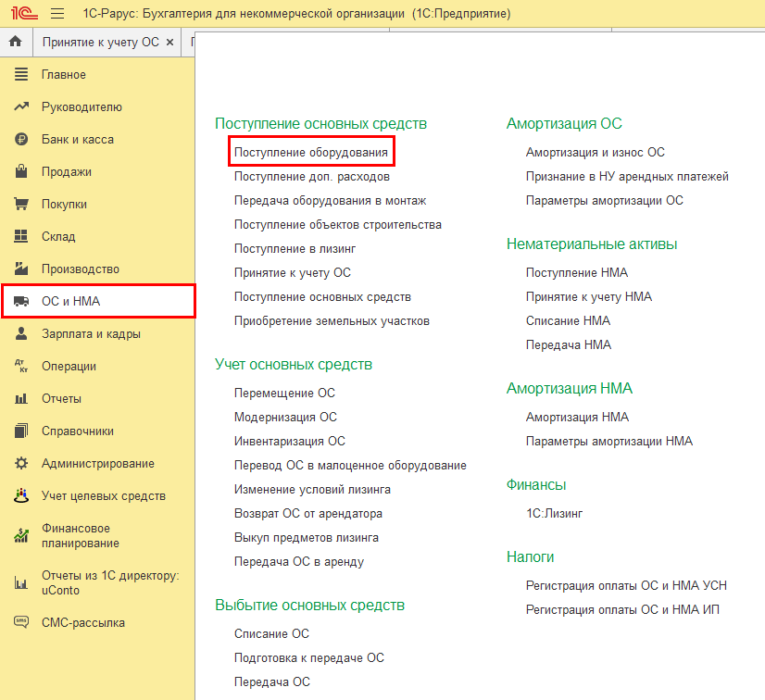Open Зарплата и кадры section

[x=91, y=334]
